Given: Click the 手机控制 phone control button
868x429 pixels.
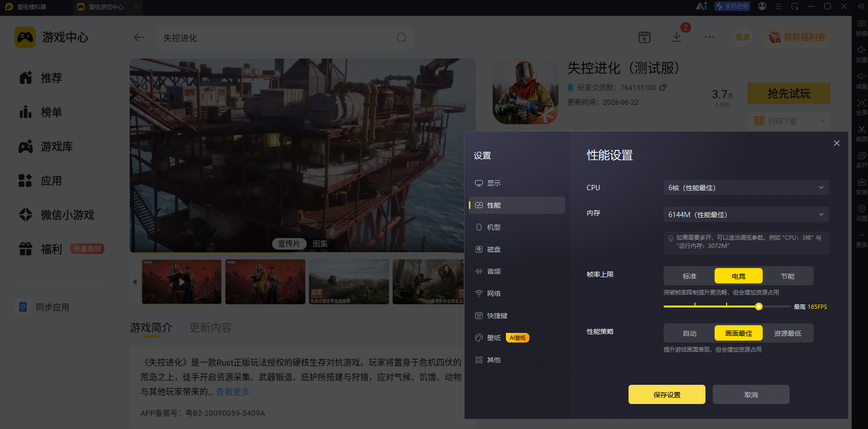Looking at the screenshot, I should pyautogui.click(x=732, y=6).
